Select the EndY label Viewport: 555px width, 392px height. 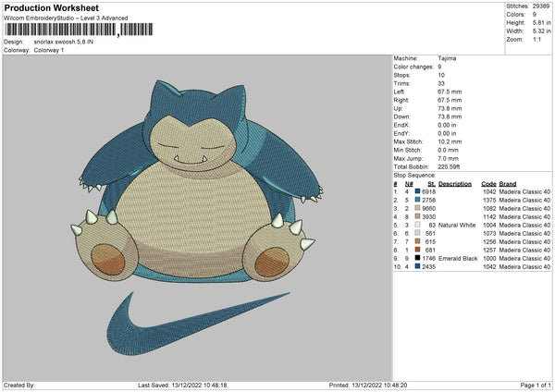[x=401, y=133]
